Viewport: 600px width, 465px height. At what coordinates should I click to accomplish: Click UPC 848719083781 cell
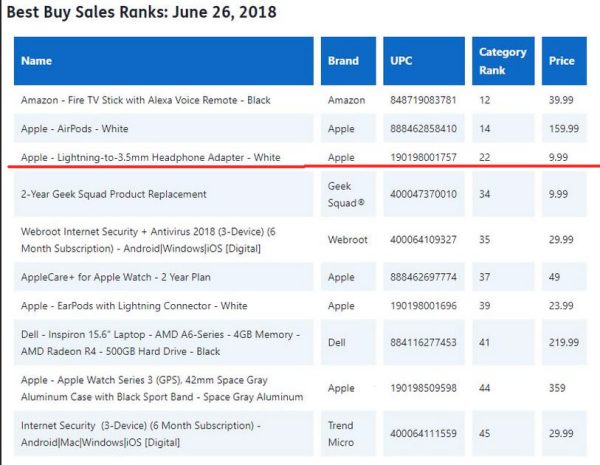pos(423,100)
